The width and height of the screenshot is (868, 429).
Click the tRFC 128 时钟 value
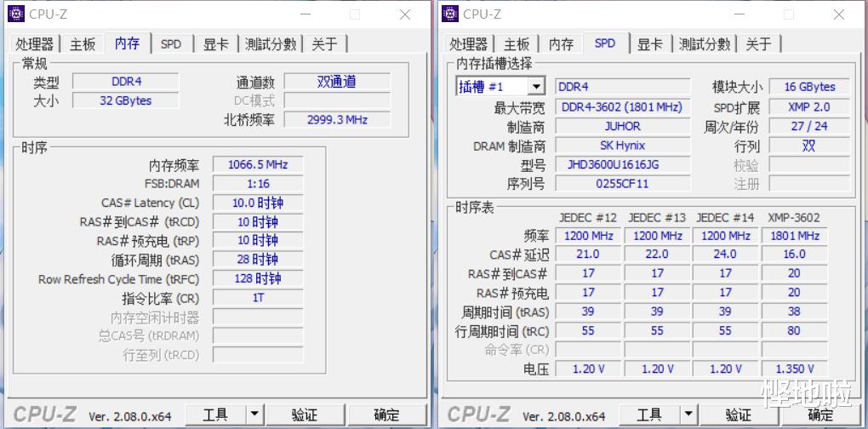pyautogui.click(x=258, y=278)
